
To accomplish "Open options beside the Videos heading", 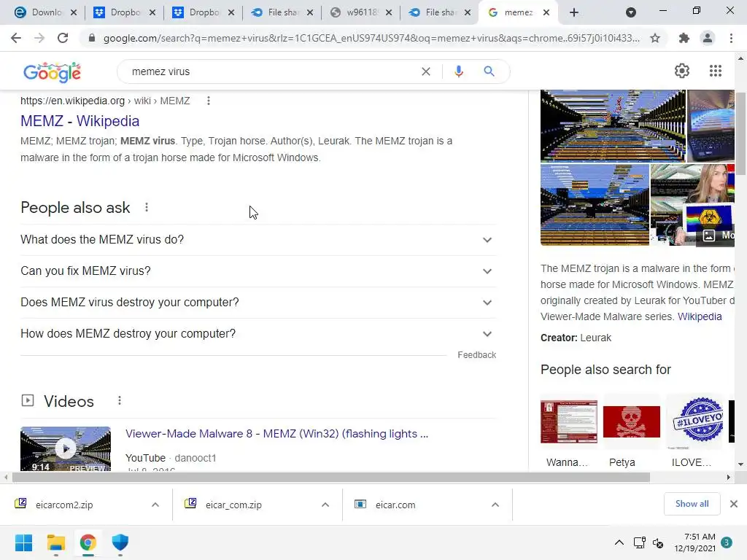I will [x=120, y=401].
